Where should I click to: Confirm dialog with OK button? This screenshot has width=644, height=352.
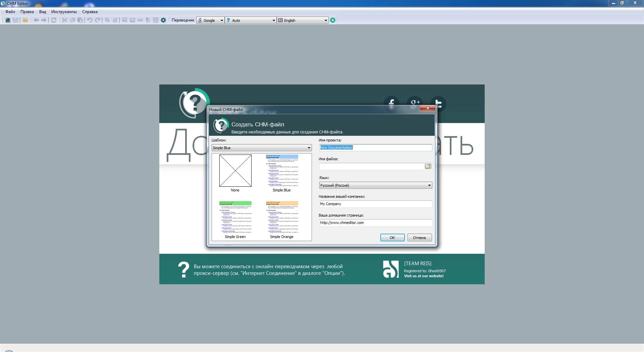pos(392,238)
